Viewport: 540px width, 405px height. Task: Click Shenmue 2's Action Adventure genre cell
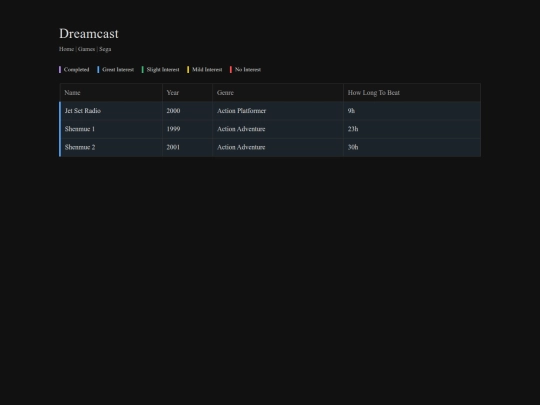[x=278, y=147]
